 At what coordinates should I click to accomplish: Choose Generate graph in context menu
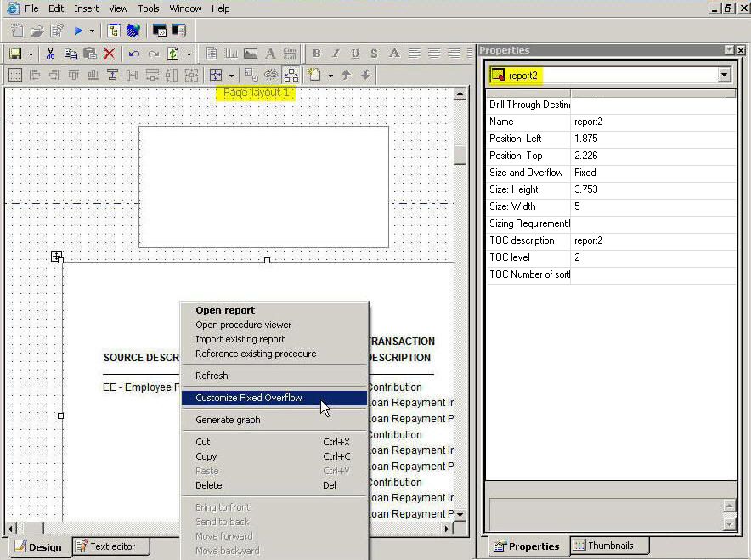point(228,420)
